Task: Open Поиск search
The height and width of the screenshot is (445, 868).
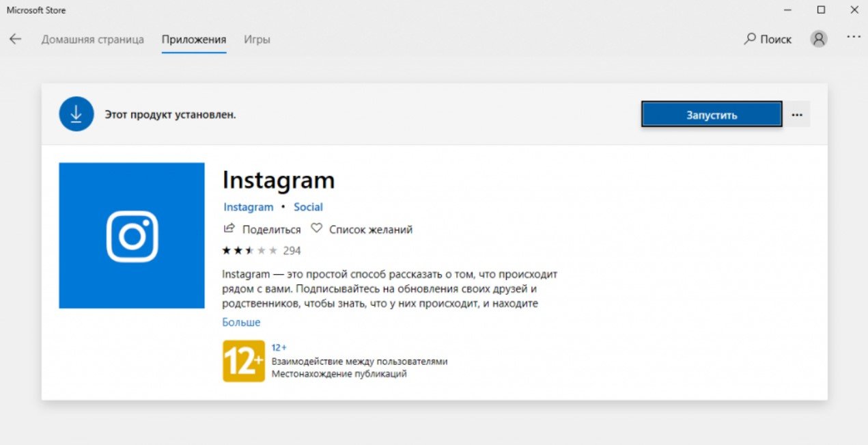Action: pyautogui.click(x=768, y=40)
